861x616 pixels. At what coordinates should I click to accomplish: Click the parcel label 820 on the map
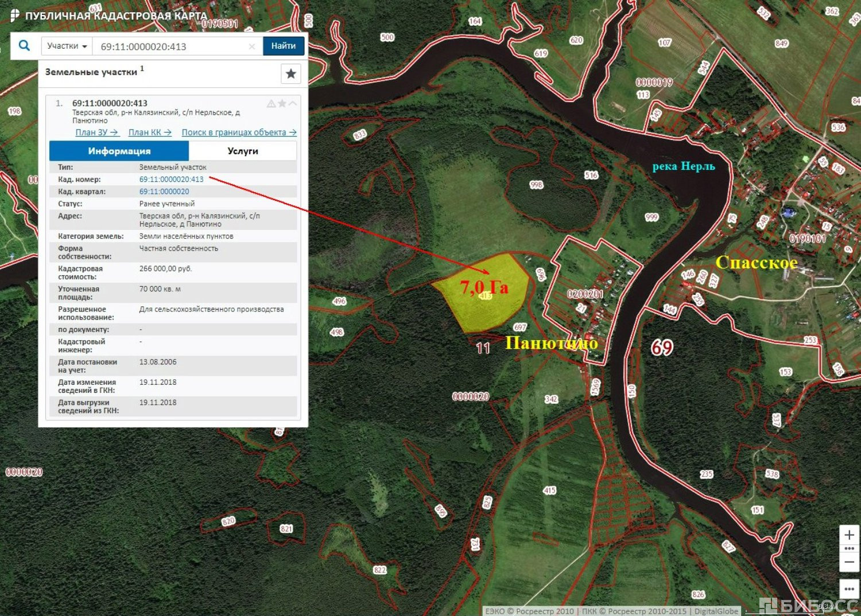coord(228,521)
